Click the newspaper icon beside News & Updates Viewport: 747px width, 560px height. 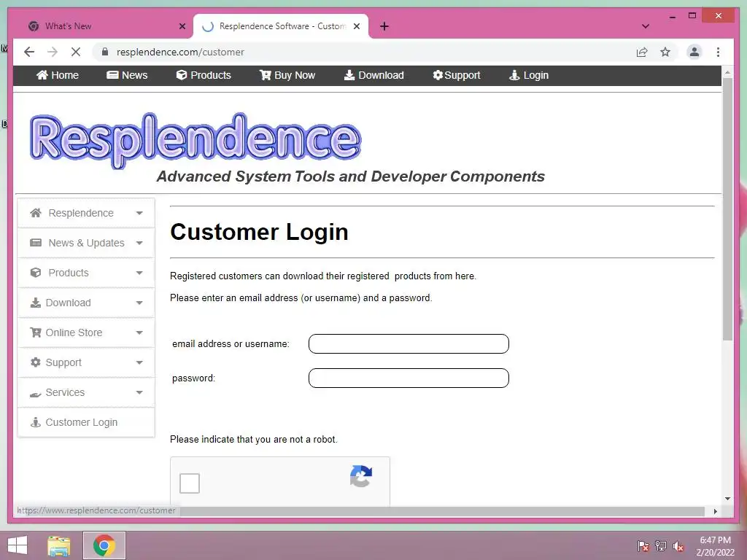(36, 243)
